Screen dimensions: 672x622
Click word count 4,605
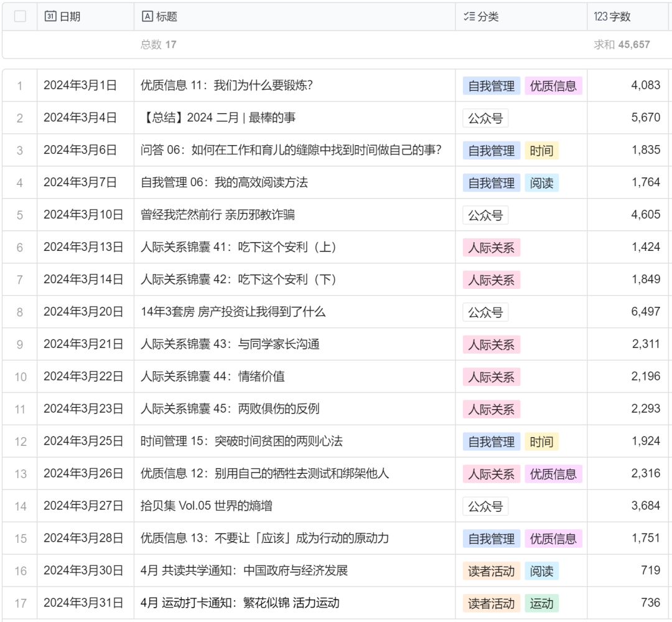coord(645,214)
